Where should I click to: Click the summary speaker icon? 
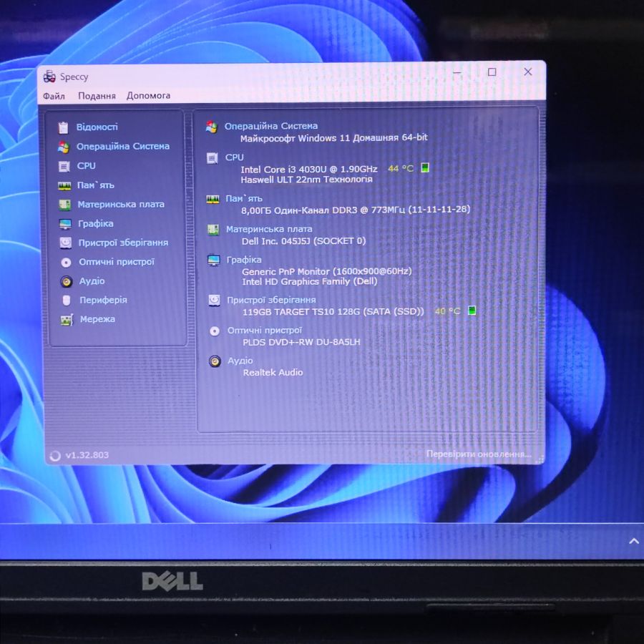[x=215, y=361]
